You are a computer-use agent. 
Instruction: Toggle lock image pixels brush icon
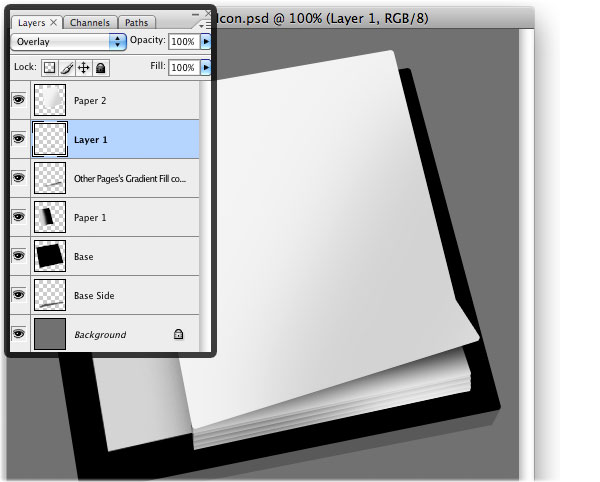(67, 68)
